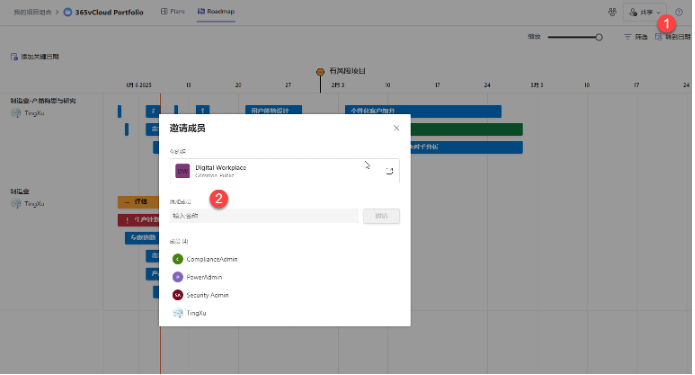The image size is (695, 375).
Task: Click the Security Admin member name
Action: 208,296
